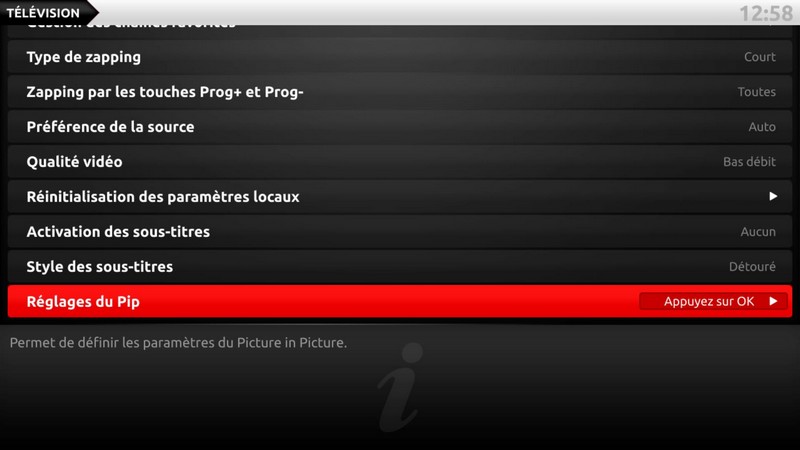Select the Réglages du Pip row

[x=399, y=302]
